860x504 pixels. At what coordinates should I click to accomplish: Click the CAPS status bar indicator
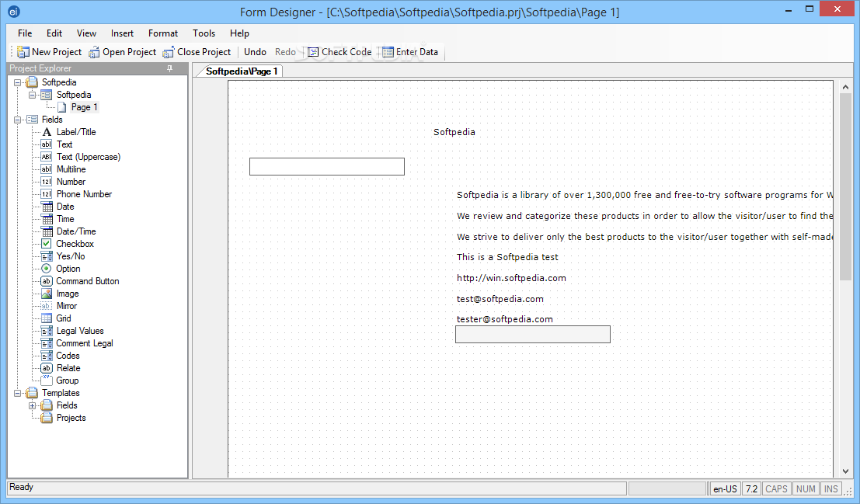coord(776,488)
